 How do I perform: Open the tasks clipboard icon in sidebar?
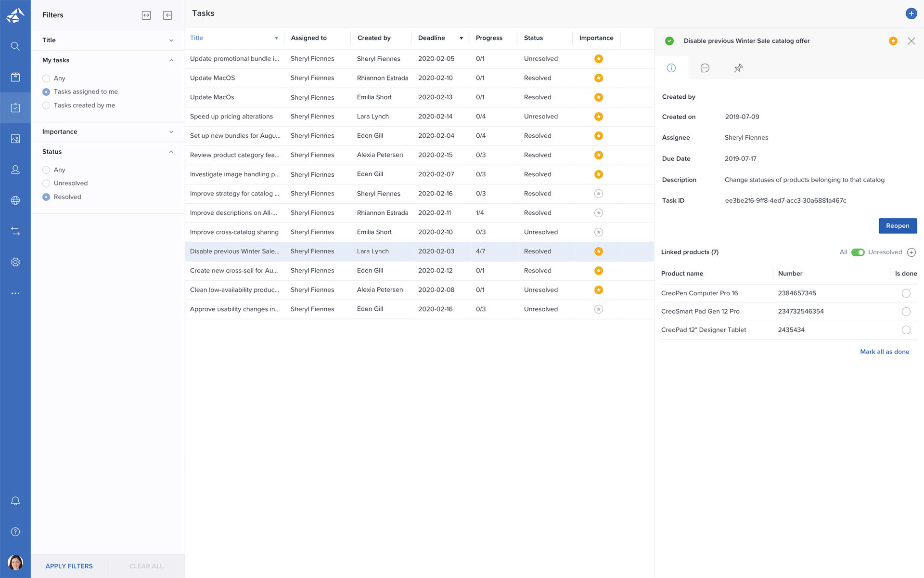[x=15, y=107]
